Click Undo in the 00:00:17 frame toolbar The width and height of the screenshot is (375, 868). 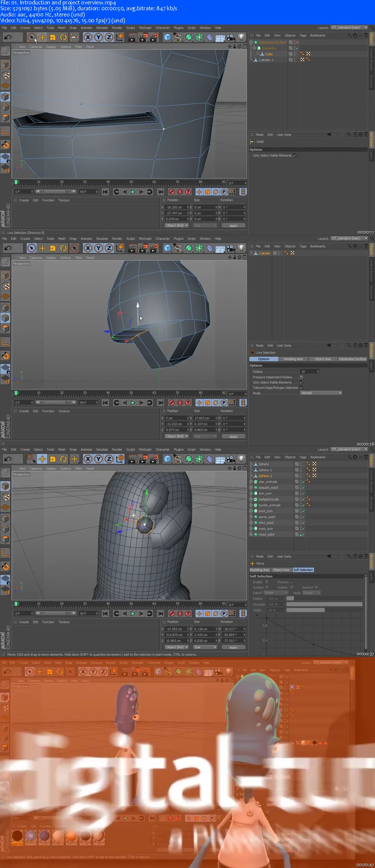[8, 37]
